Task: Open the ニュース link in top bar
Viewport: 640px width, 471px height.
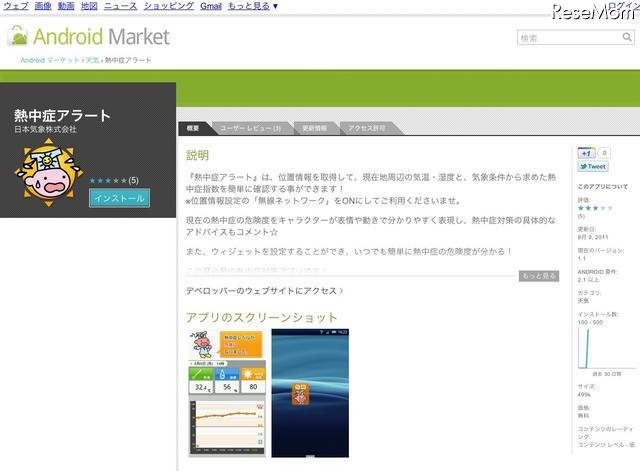Action: point(120,6)
